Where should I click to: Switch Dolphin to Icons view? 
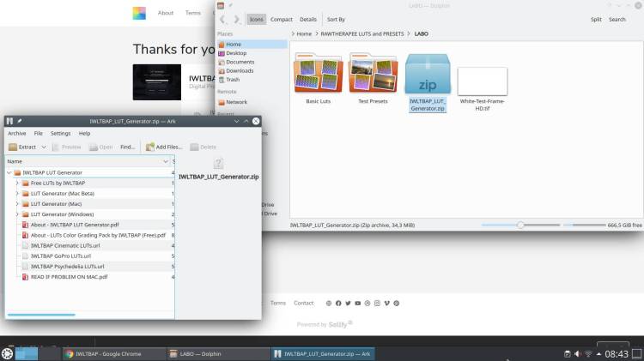[x=256, y=19]
